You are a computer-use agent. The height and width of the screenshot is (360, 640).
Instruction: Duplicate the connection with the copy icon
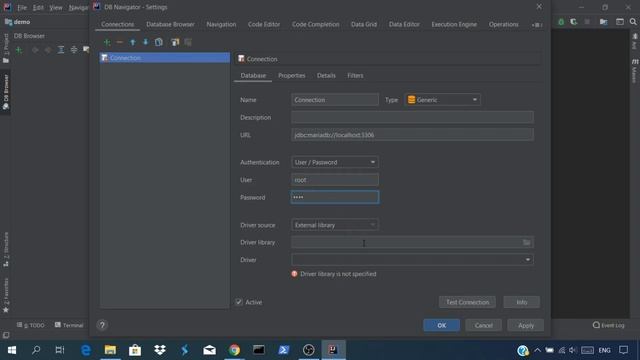click(159, 42)
